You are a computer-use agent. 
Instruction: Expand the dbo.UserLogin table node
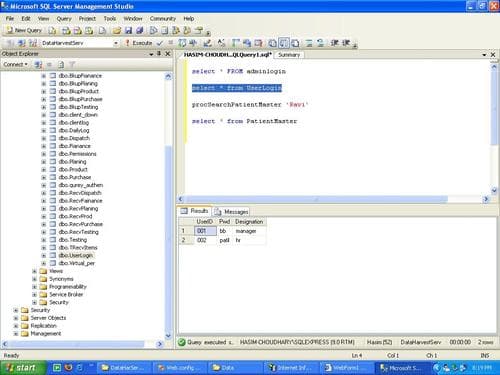tap(44, 256)
